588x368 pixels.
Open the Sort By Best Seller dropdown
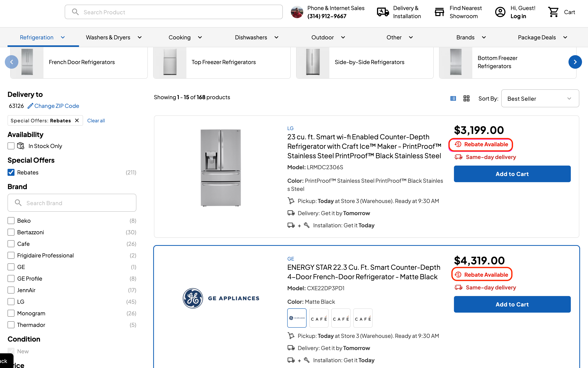(540, 98)
